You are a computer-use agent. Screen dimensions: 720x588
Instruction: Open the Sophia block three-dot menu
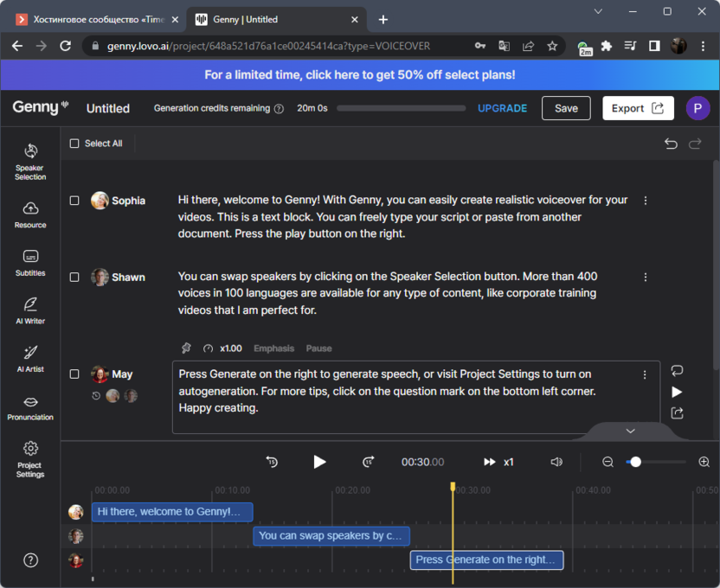pyautogui.click(x=646, y=201)
